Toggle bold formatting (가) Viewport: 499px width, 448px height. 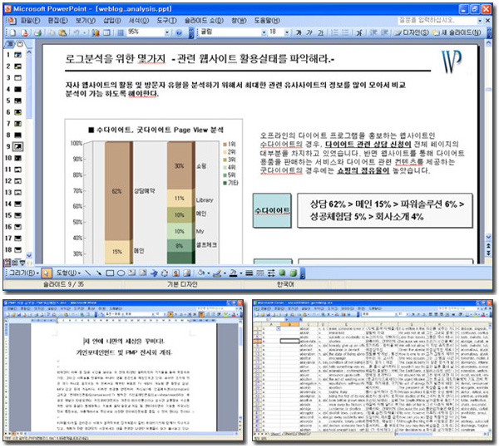tap(299, 32)
